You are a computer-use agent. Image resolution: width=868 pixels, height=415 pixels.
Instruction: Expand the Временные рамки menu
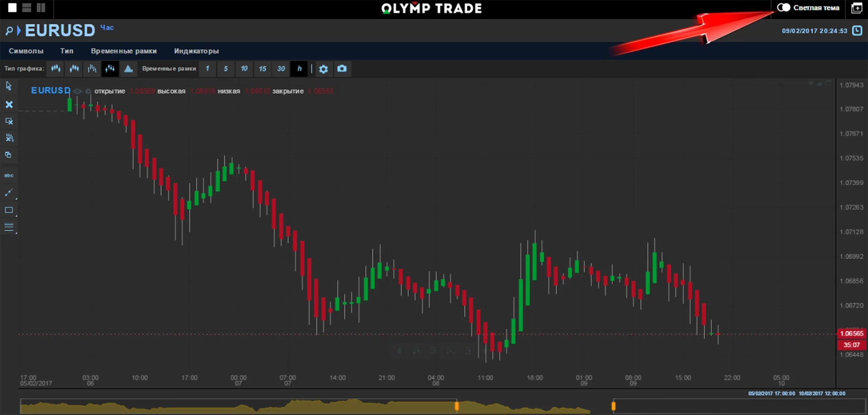[124, 51]
